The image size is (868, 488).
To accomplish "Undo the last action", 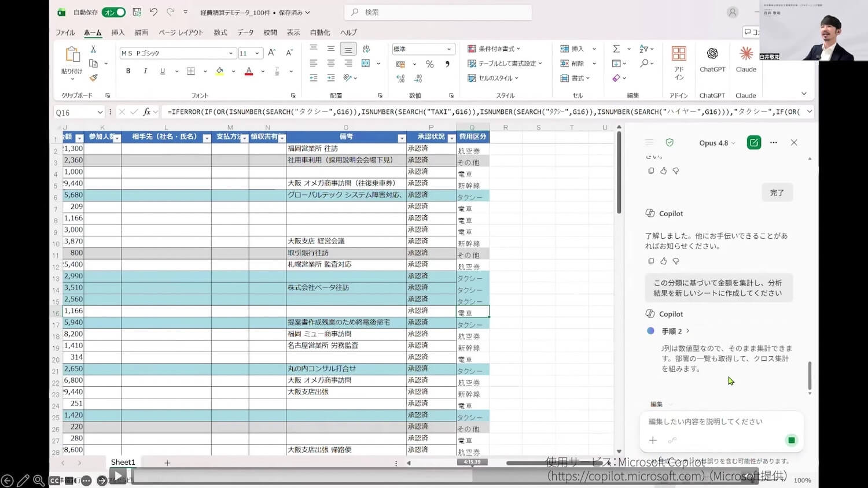I will tap(153, 12).
